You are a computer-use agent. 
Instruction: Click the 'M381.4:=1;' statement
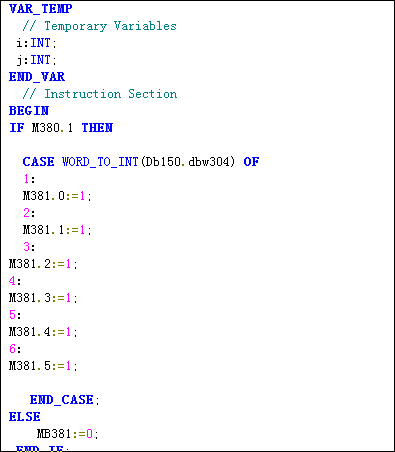tap(43, 332)
